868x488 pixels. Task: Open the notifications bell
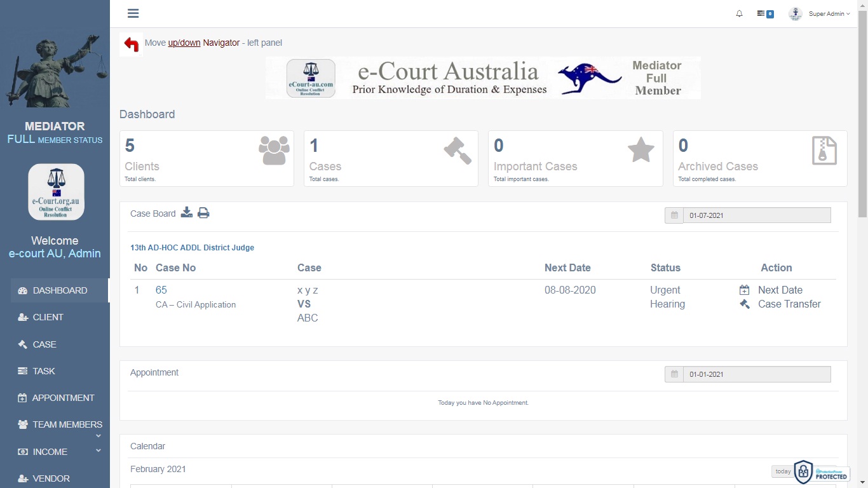click(x=739, y=13)
